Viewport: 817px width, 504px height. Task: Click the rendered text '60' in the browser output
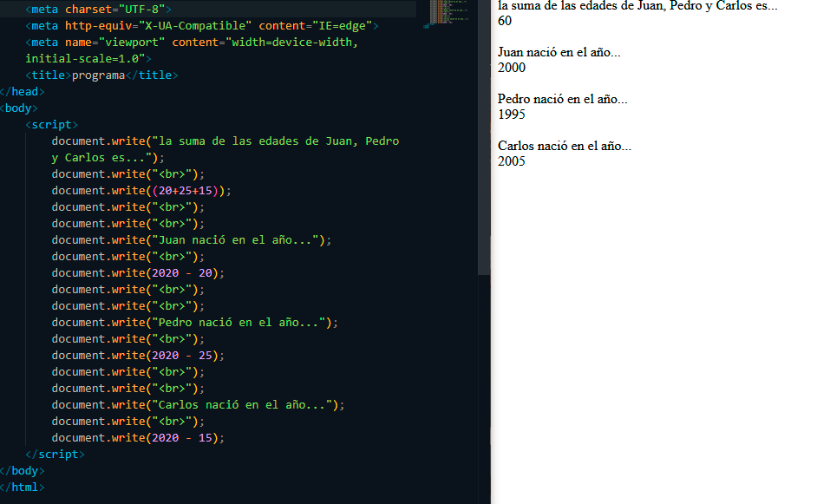[x=503, y=21]
